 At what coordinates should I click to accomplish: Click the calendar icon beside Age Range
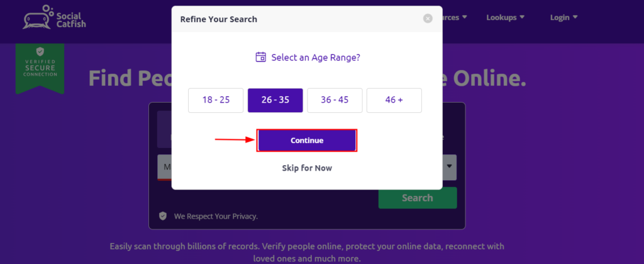[261, 57]
